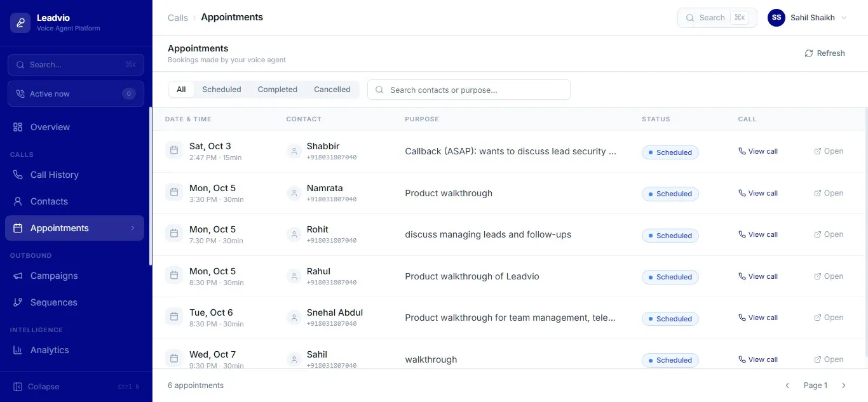This screenshot has height=402, width=868.
Task: Go to the next page arrow
Action: coord(844,385)
